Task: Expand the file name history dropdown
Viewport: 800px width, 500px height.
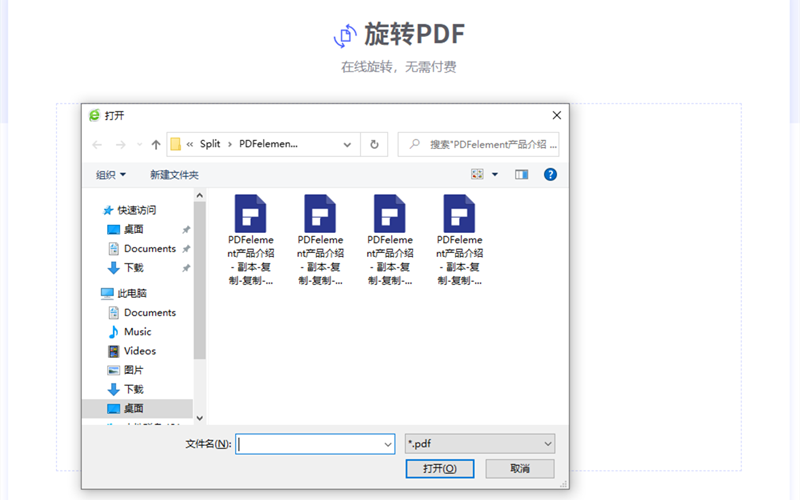Action: [x=388, y=443]
